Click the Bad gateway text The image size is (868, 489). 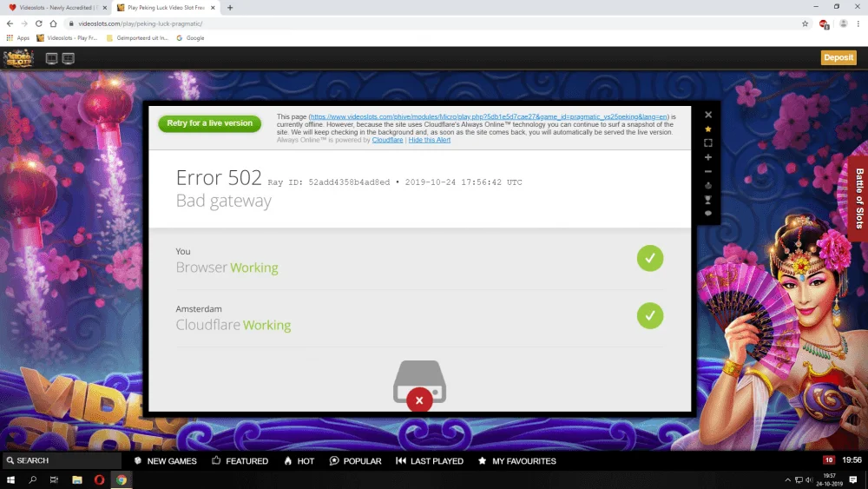(x=224, y=201)
